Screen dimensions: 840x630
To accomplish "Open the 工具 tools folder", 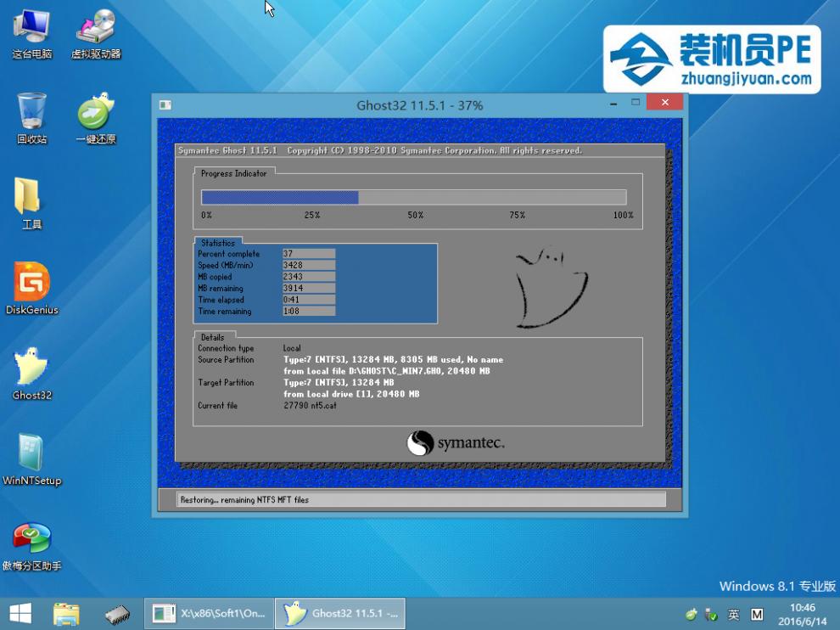I will click(31, 202).
